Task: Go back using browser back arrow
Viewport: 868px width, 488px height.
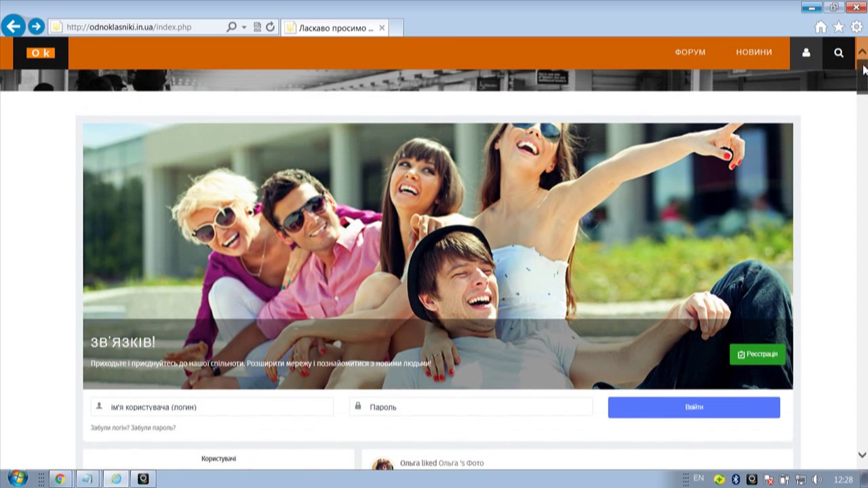Action: coord(13,26)
